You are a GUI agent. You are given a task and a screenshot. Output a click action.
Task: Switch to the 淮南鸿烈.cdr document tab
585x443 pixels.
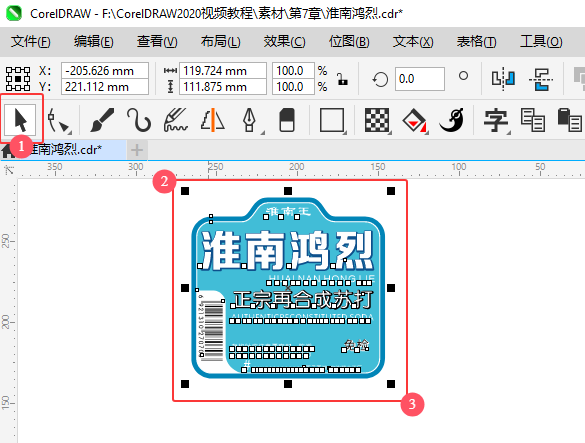(71, 150)
